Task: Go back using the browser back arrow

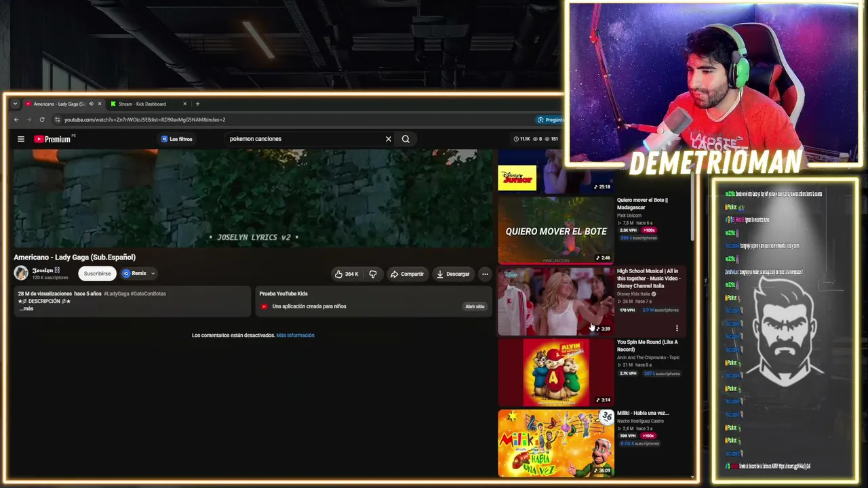Action: (16, 120)
